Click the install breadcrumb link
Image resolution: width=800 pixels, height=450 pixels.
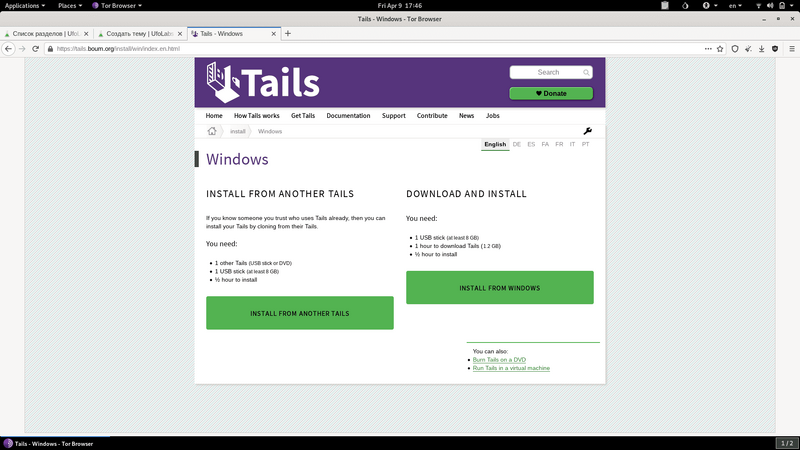tap(237, 131)
